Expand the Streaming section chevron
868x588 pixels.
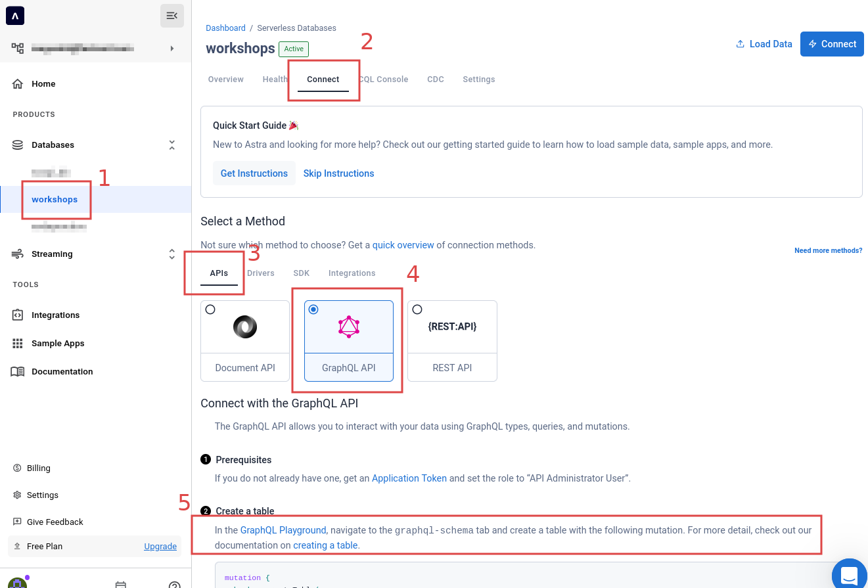(172, 254)
